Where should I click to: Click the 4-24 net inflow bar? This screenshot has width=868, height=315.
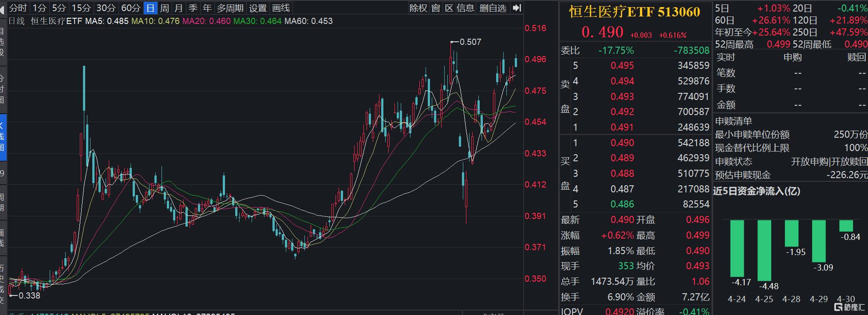pos(737,248)
